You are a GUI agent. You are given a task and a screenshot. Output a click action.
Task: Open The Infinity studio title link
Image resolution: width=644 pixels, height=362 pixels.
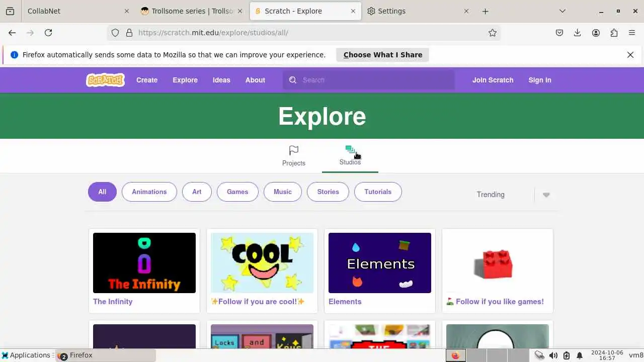[x=113, y=302]
